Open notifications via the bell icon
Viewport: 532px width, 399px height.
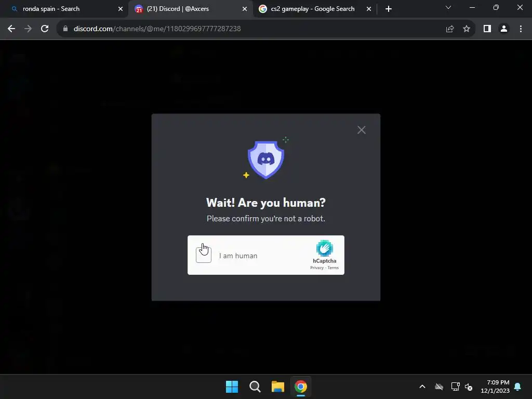tap(518, 387)
